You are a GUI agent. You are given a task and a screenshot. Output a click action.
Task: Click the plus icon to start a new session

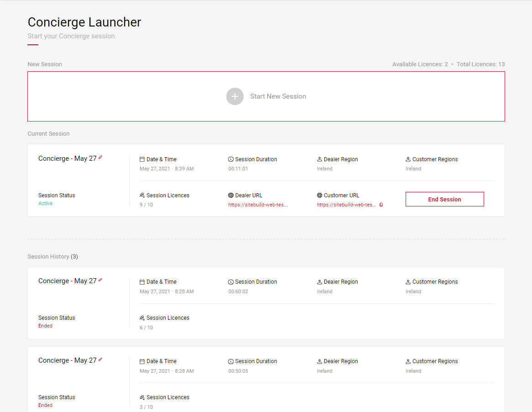235,96
